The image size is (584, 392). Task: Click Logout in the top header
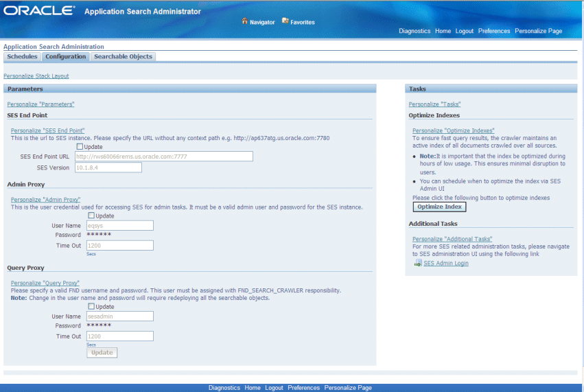click(x=465, y=31)
